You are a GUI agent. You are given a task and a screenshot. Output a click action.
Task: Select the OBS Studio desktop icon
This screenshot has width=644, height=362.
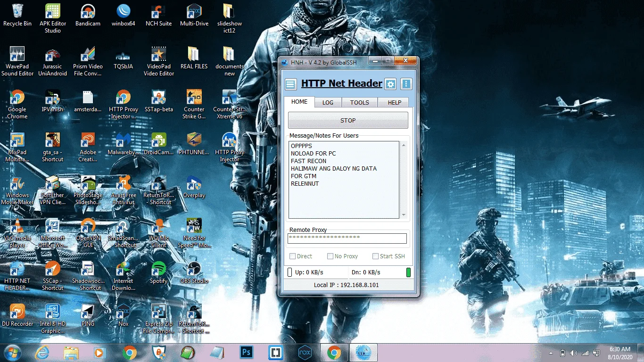[194, 273]
